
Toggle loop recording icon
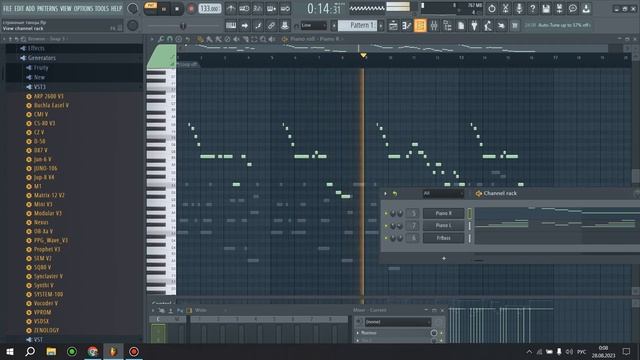[285, 9]
